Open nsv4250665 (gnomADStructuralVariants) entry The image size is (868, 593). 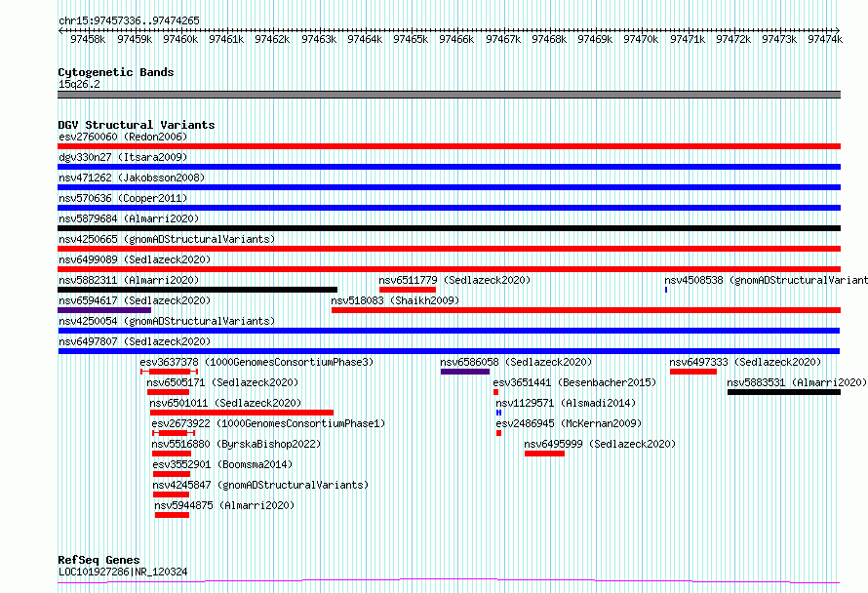click(x=167, y=239)
